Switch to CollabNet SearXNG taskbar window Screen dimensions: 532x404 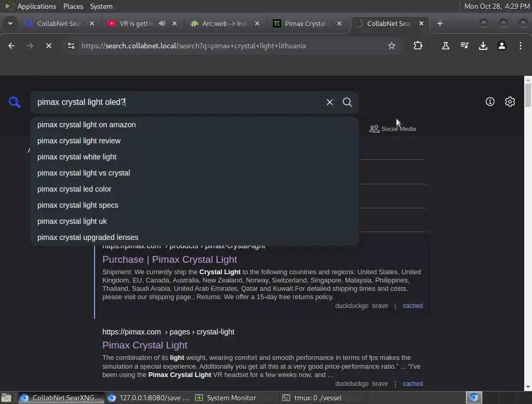point(61,398)
